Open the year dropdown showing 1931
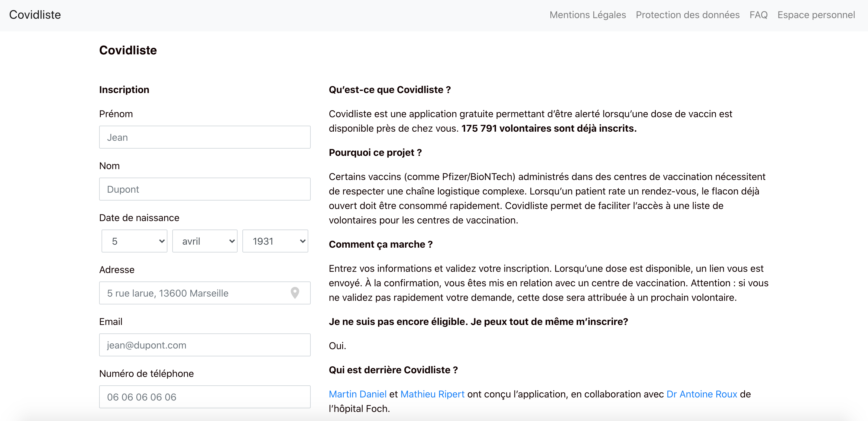 [275, 241]
